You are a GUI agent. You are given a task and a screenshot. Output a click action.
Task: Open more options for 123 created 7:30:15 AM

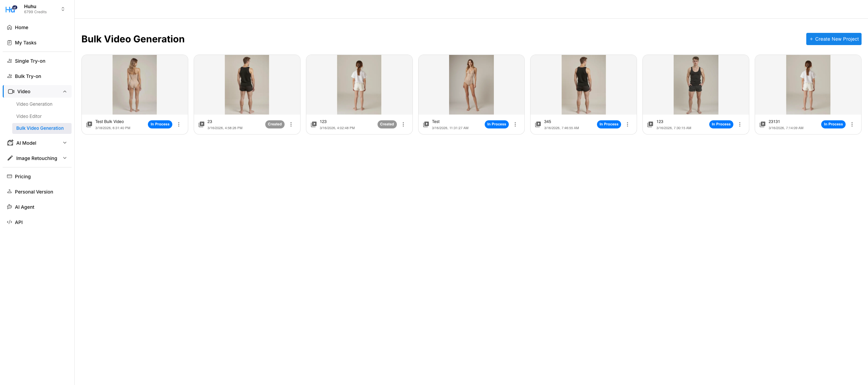(740, 124)
